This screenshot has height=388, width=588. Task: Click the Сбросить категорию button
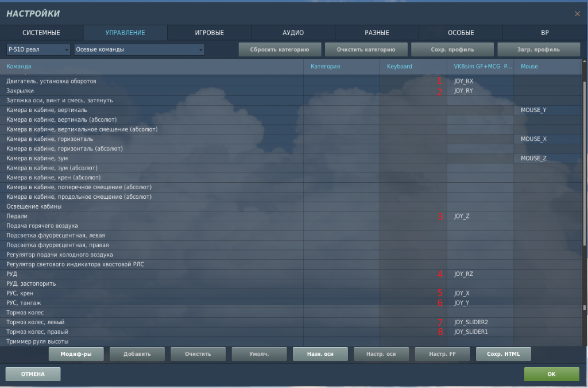280,50
